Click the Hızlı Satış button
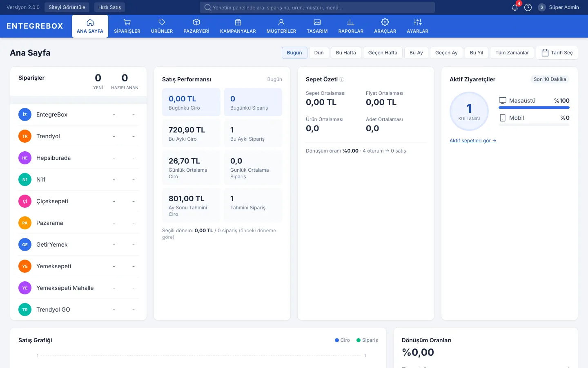Viewport: 588px width, 368px height. coord(109,7)
